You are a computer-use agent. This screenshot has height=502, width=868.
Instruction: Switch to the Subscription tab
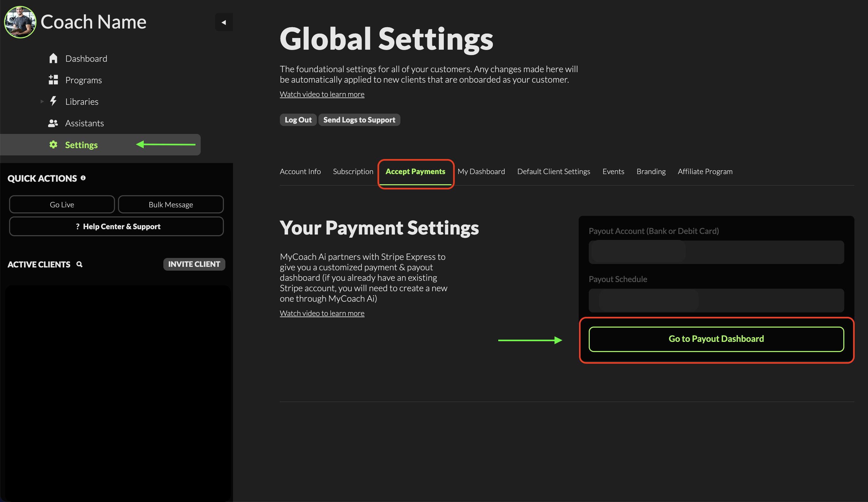point(353,172)
